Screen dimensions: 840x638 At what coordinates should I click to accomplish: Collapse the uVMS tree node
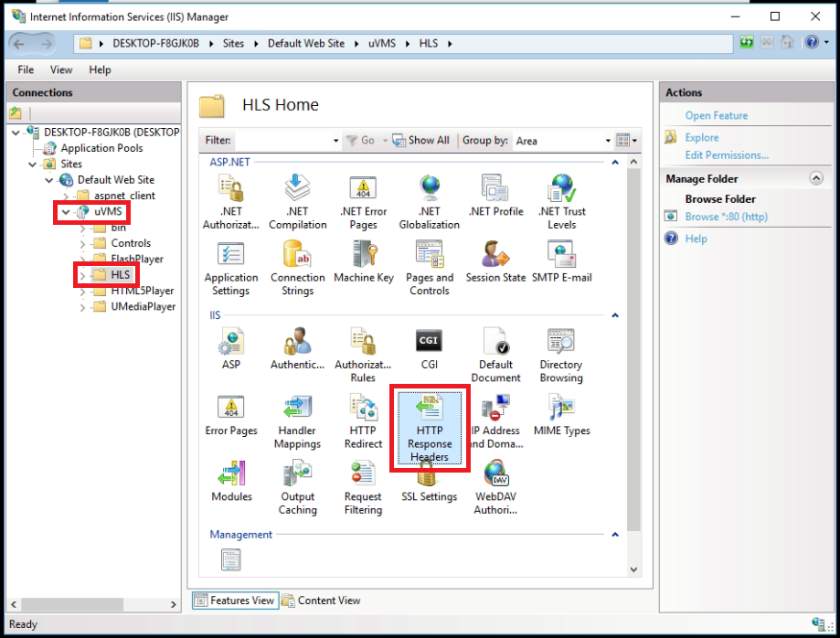point(66,211)
